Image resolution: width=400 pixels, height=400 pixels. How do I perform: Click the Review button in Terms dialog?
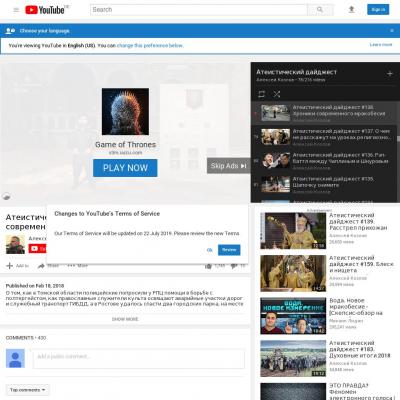point(229,250)
